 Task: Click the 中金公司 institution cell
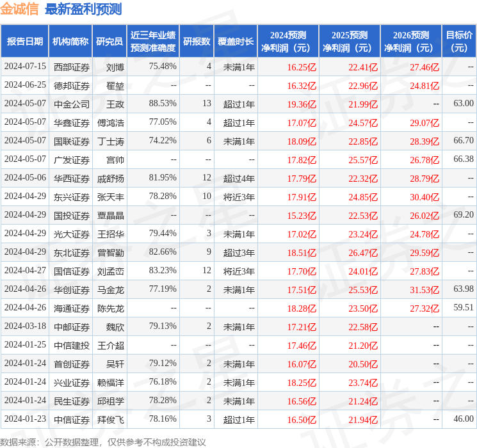pyautogui.click(x=72, y=104)
